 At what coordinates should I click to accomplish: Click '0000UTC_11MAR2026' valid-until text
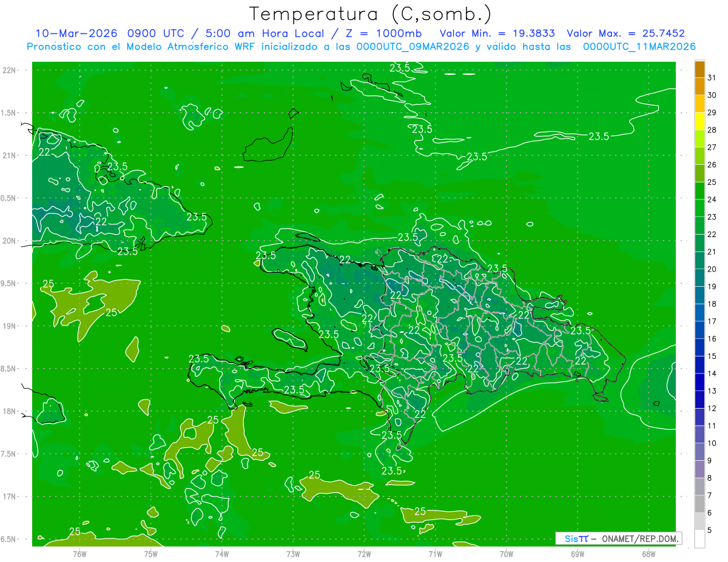pyautogui.click(x=639, y=47)
